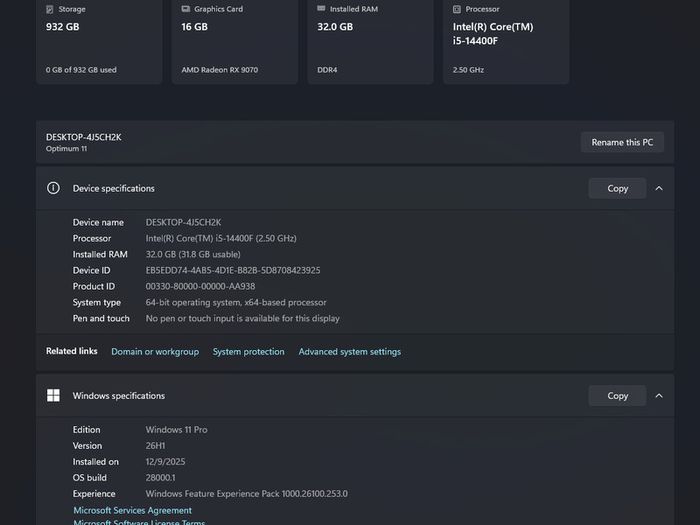Select the Windows Feature Experience Pack value
Viewport: 700px width, 525px height.
[246, 494]
